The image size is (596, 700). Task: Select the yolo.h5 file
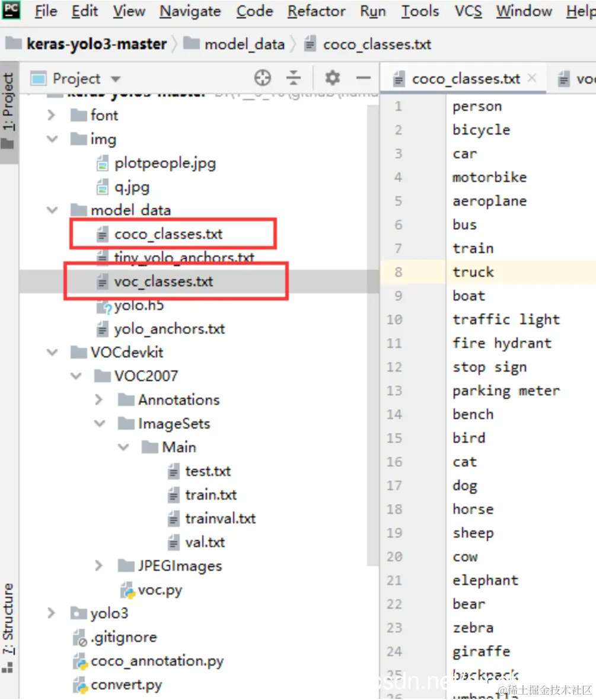139,305
